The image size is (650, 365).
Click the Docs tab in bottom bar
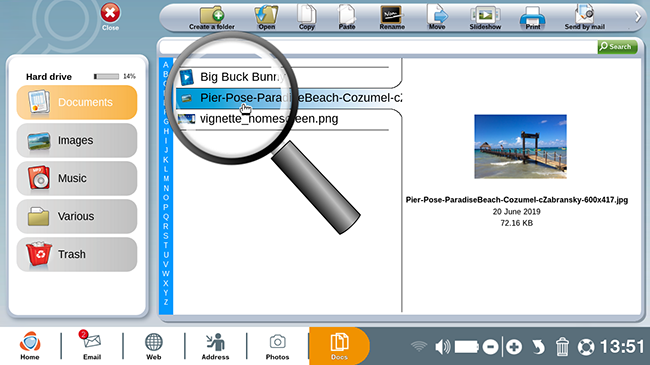(339, 346)
